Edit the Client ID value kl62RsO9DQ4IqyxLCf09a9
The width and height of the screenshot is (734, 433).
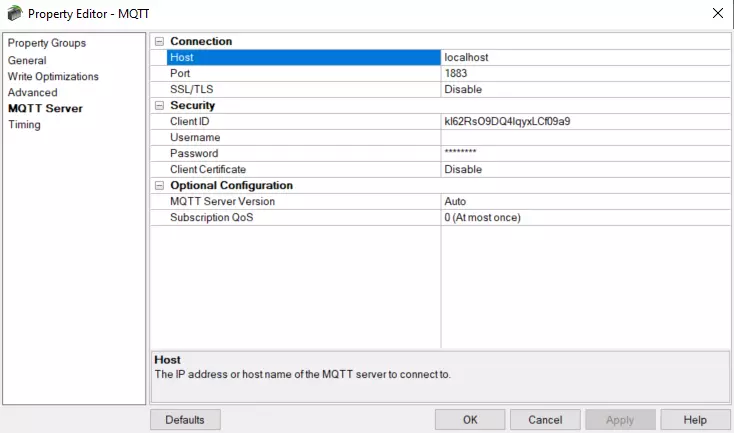(x=585, y=121)
